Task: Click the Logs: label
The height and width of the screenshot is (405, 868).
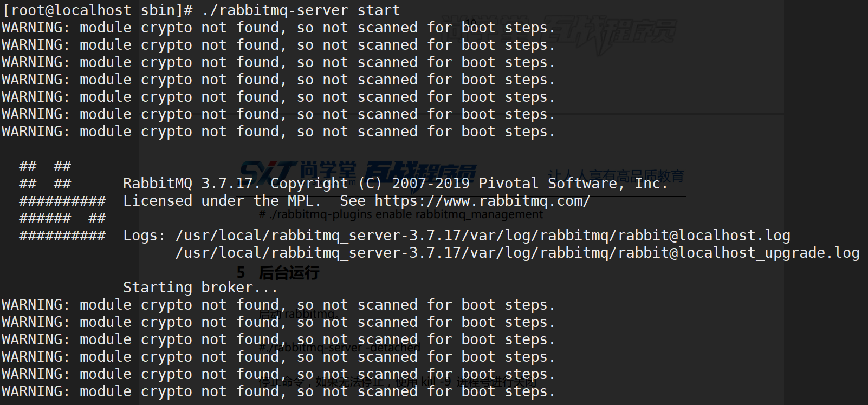Action: click(x=144, y=236)
